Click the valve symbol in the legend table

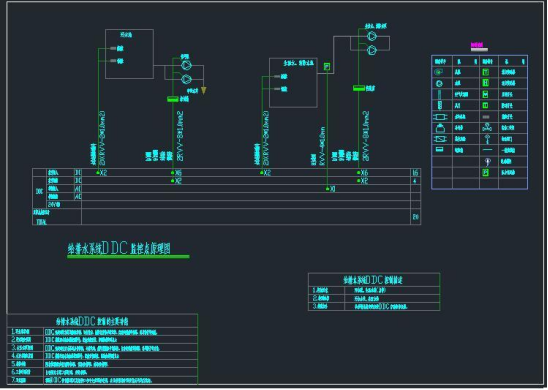[x=487, y=128]
